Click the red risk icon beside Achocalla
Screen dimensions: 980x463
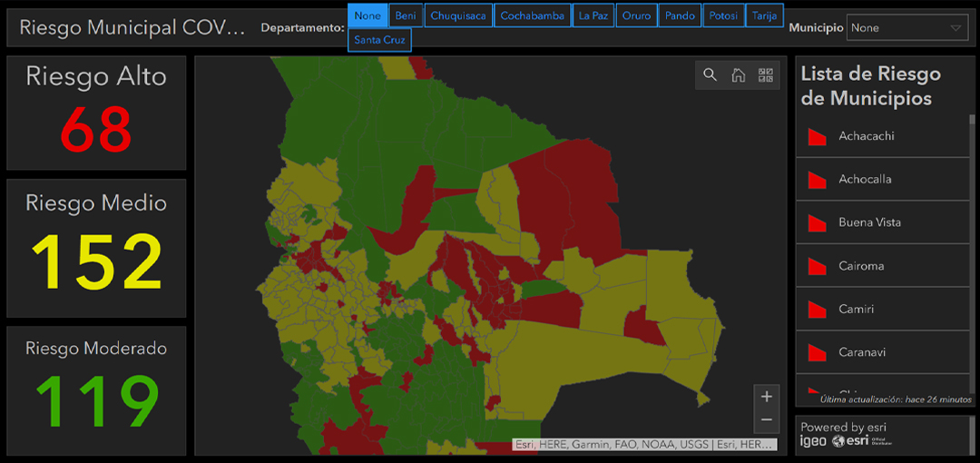[817, 180]
